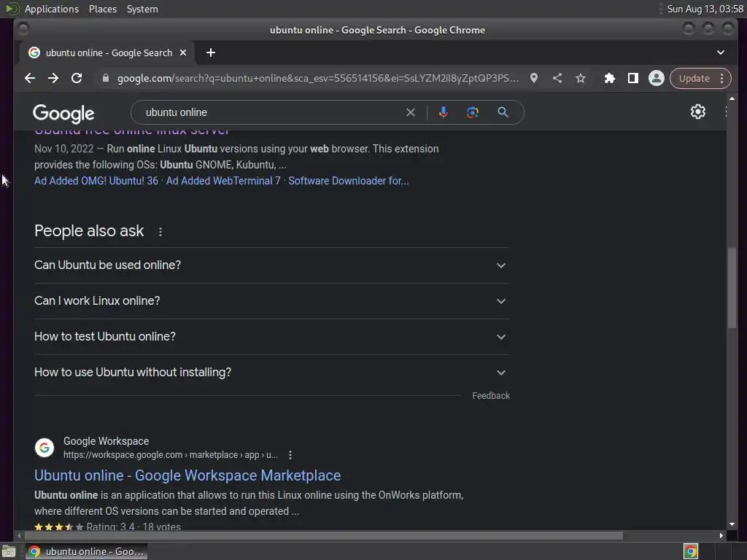Open the Places menu
The width and height of the screenshot is (747, 560).
pyautogui.click(x=103, y=9)
